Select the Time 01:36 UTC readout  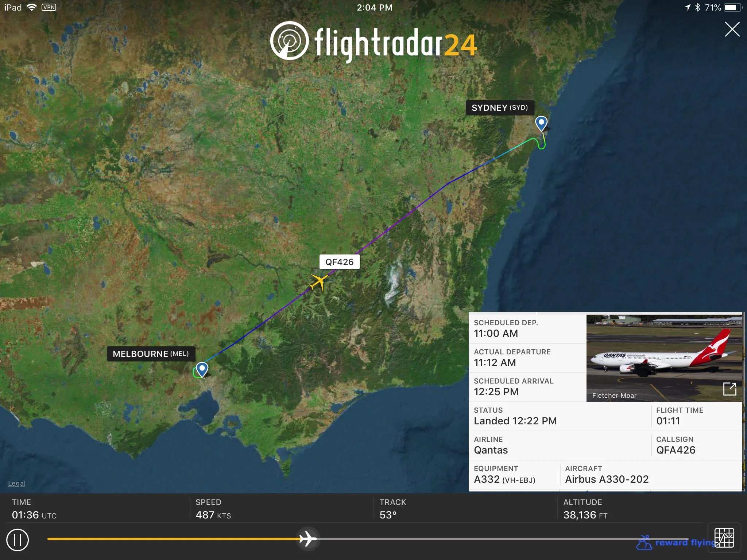click(x=34, y=515)
